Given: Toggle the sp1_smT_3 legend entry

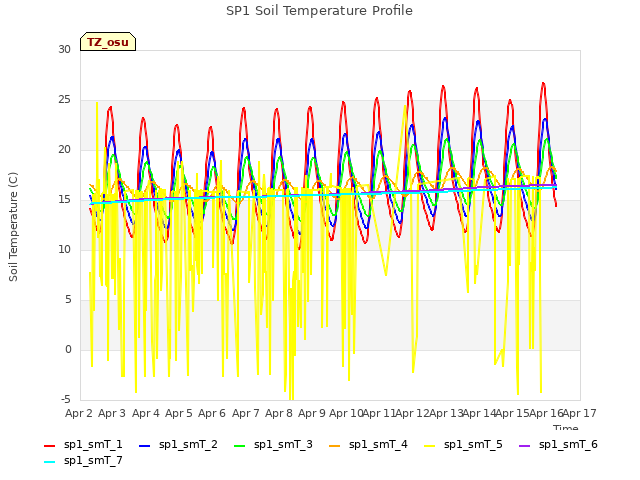Looking at the screenshot, I should 273,444.
